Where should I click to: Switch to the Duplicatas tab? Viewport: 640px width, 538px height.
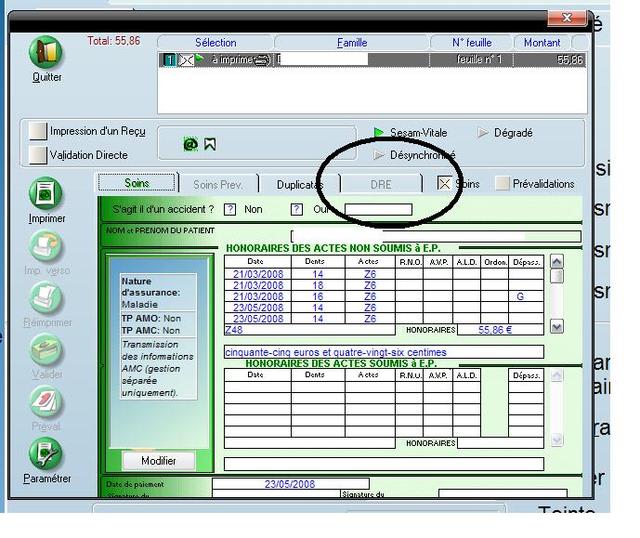tap(300, 185)
